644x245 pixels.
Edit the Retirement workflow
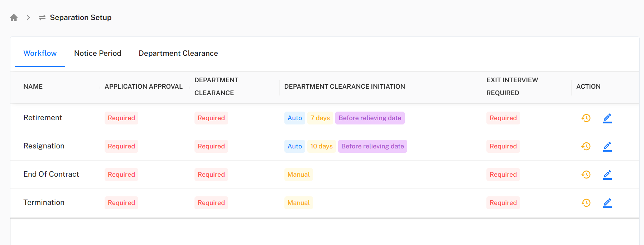[607, 118]
